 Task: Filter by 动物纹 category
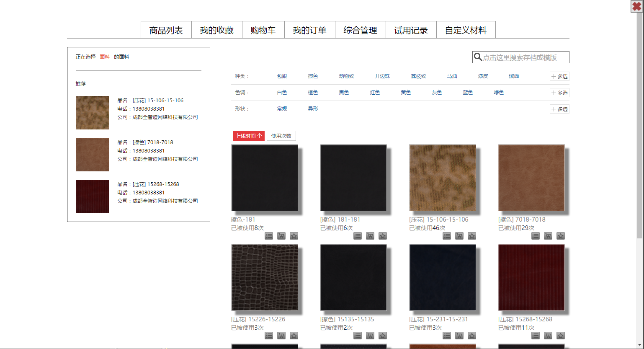346,76
